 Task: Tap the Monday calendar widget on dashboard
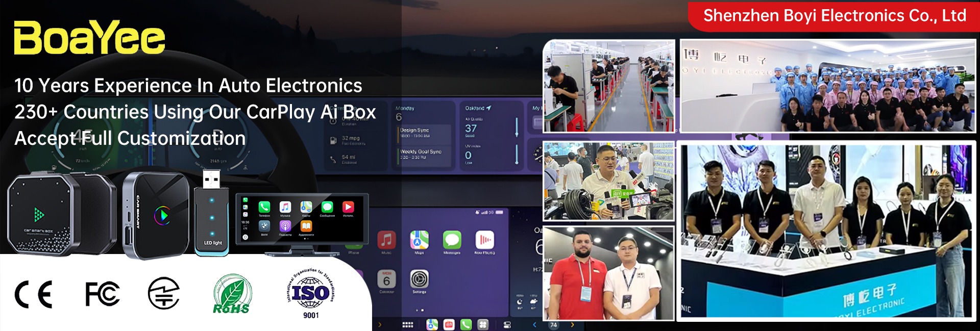pos(423,136)
